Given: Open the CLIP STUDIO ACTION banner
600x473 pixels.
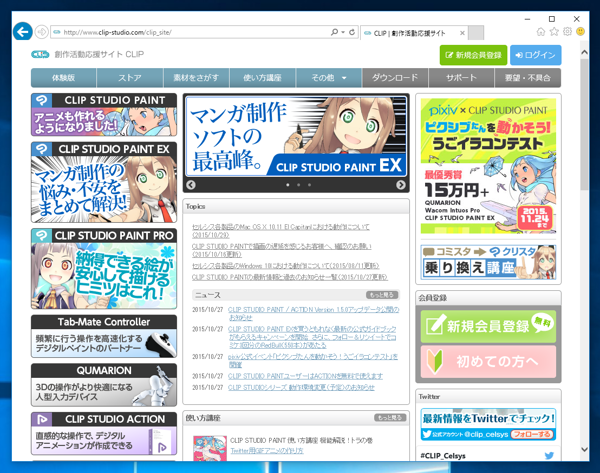Looking at the screenshot, I should pyautogui.click(x=104, y=434).
